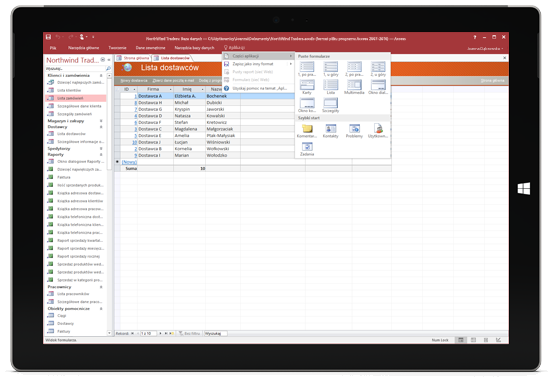This screenshot has height=383, width=554.
Task: Choose the 'Okno ko...' form template
Action: [x=307, y=105]
